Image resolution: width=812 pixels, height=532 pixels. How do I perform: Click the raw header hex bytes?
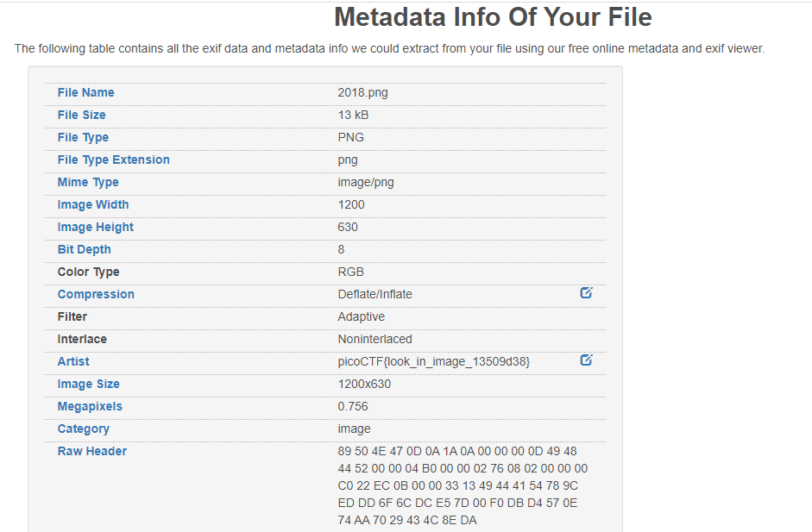[x=463, y=485]
